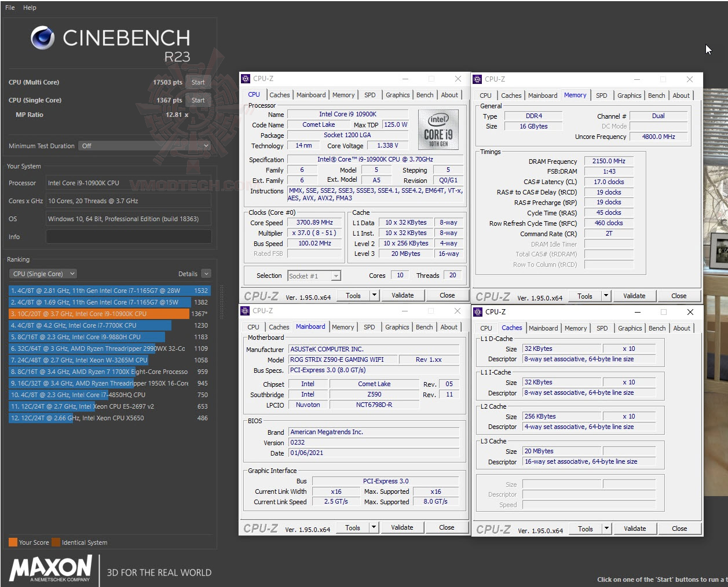Image resolution: width=728 pixels, height=587 pixels.
Task: Switch to CPU tab in Mainboard window
Action: (254, 327)
